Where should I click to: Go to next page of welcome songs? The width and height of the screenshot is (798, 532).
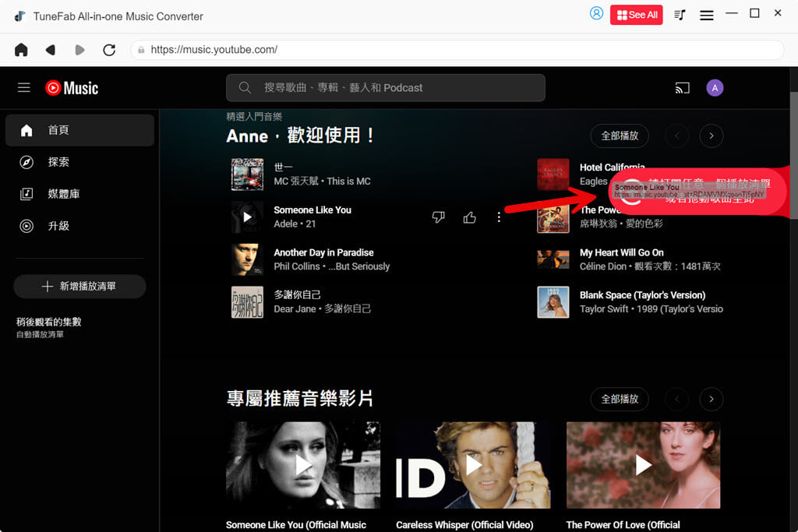pos(711,136)
